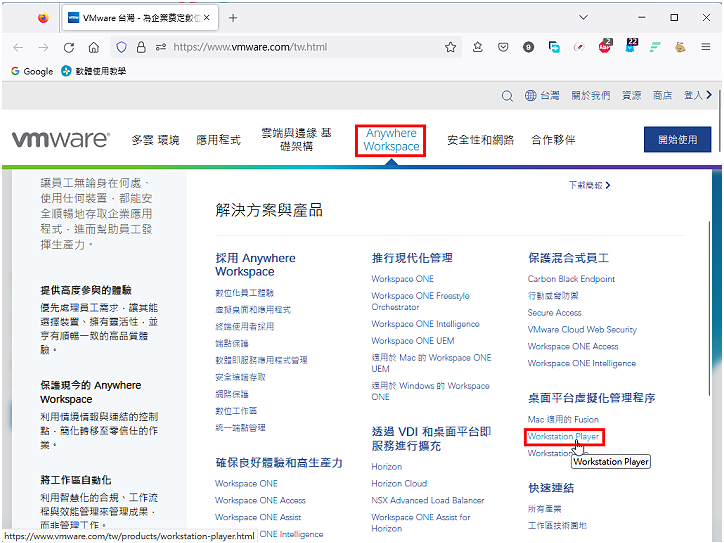Screen dimensions: 724x543
Task: Open the extension icon with badge 22
Action: 630,45
